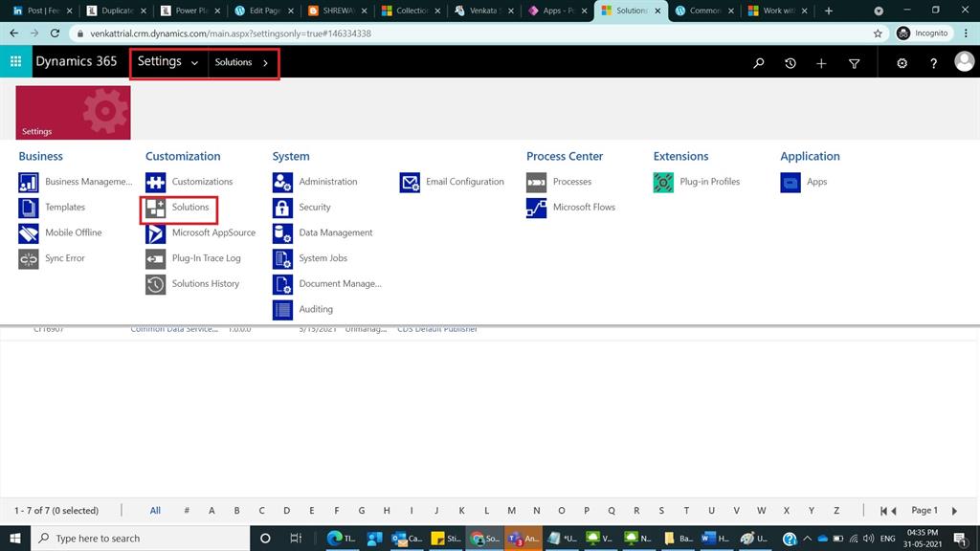Expand hidden icons in the system tray
Screen dimensions: 980x551
pos(807,538)
